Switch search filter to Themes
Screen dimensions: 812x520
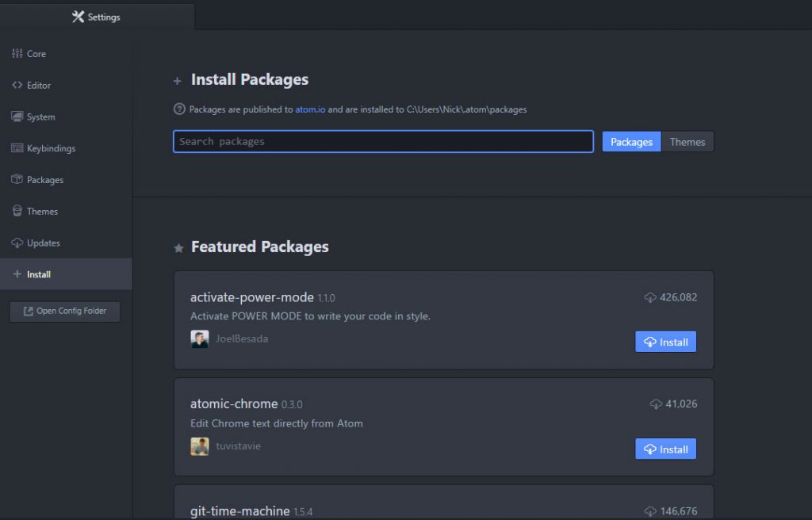tap(687, 141)
